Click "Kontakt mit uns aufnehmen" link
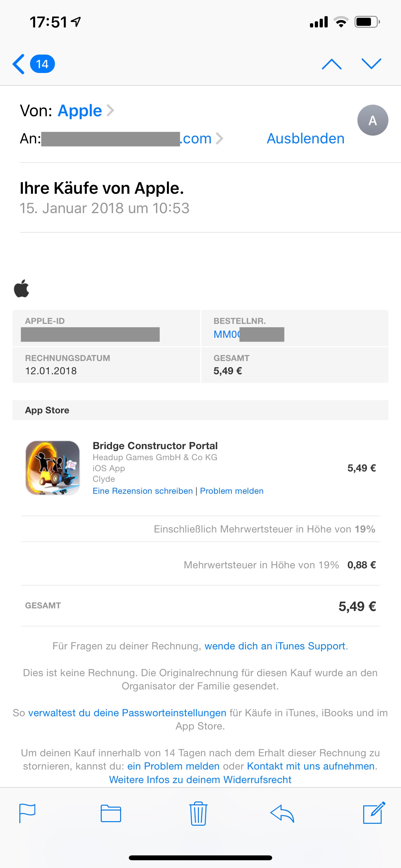Screen dimensions: 401x868 click(x=311, y=766)
